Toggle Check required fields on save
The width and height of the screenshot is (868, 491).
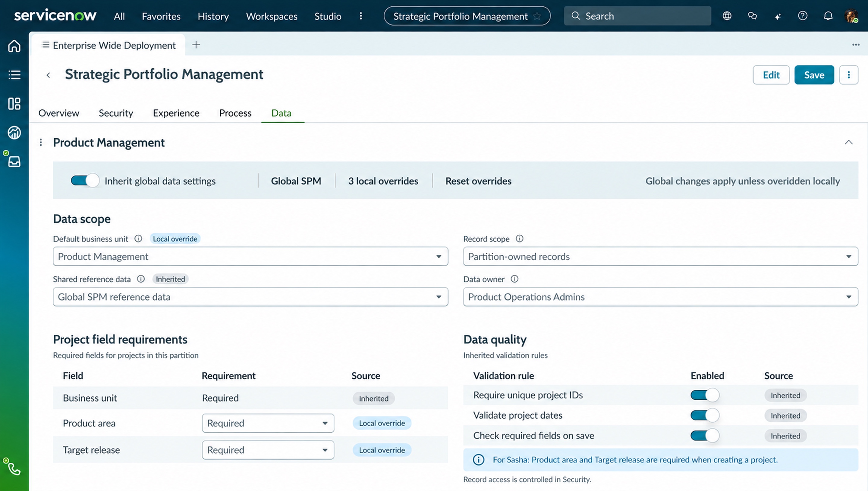pyautogui.click(x=705, y=435)
